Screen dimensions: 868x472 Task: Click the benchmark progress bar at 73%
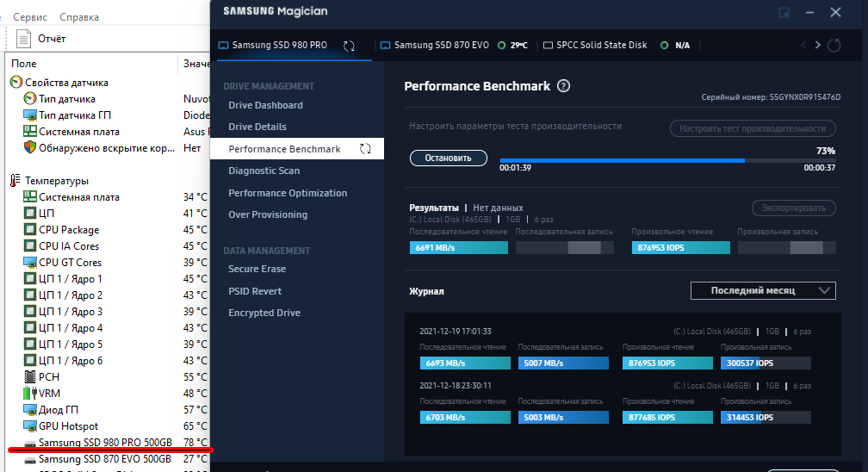pos(667,161)
